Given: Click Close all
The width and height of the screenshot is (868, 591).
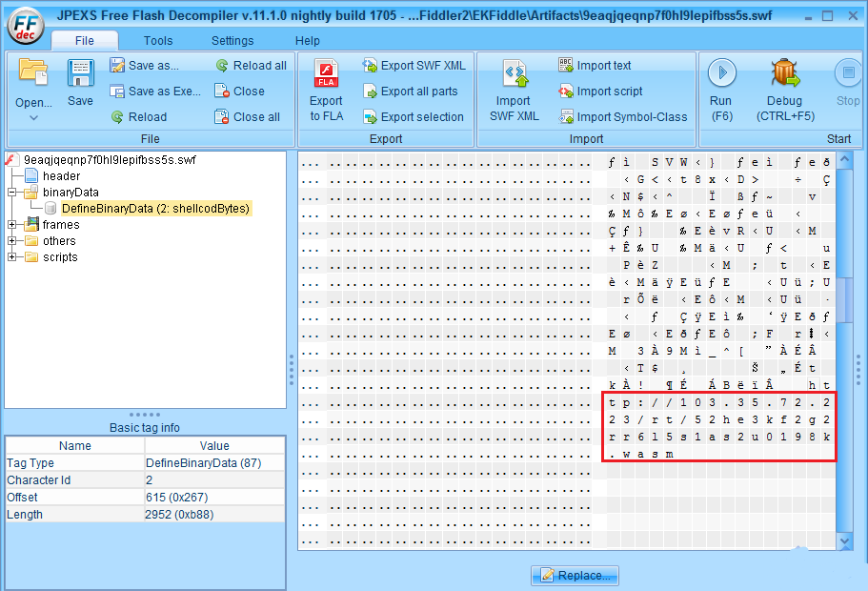Looking at the screenshot, I should (248, 117).
